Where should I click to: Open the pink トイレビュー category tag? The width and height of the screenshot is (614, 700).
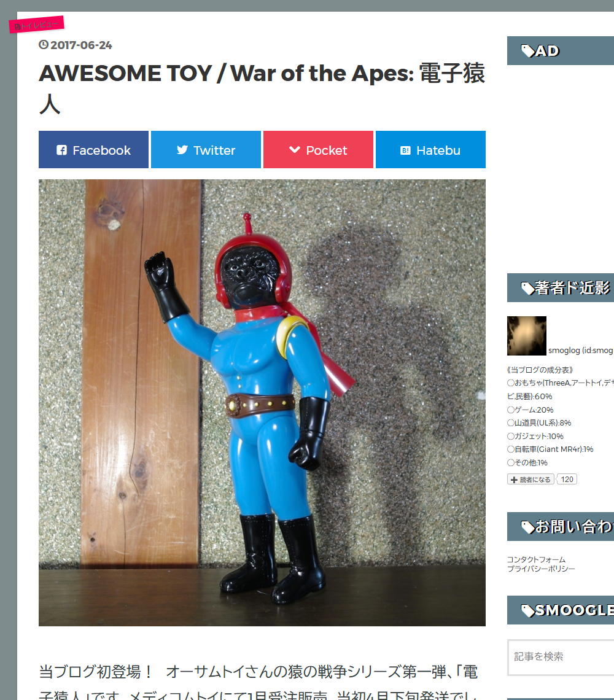[x=37, y=25]
